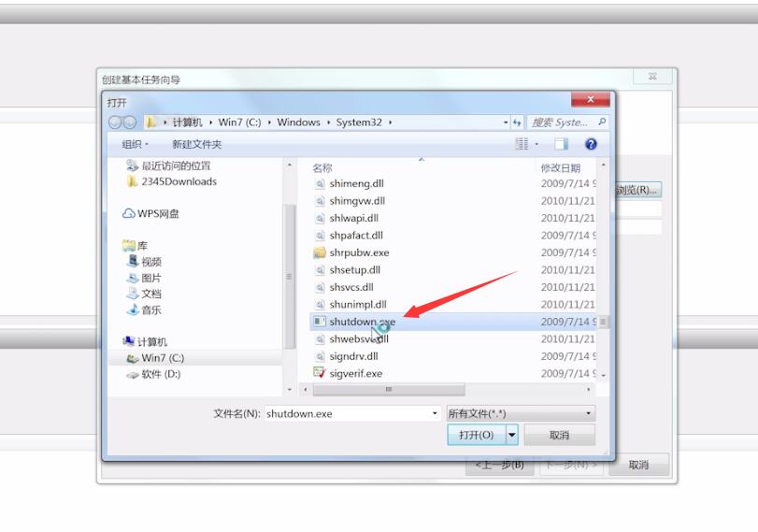Click the shutdown.exe file icon
Screen dimensions: 758x532
click(319, 321)
